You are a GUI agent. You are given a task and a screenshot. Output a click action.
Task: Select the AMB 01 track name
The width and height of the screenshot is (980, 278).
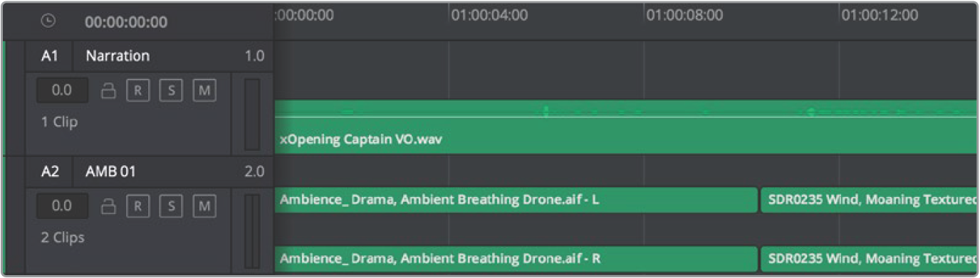click(x=110, y=171)
